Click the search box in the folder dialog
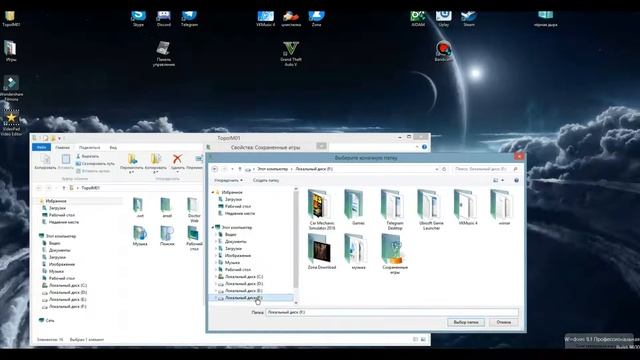The image size is (640, 360). (486, 169)
